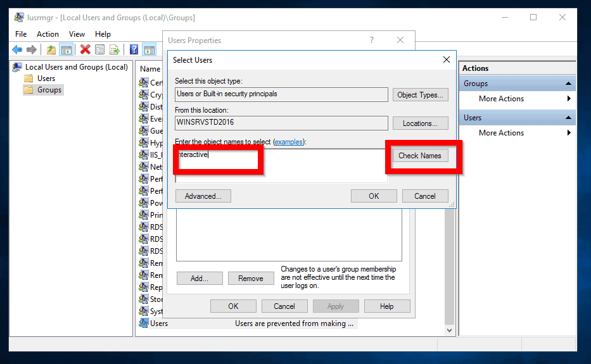Click the group icon for the 'Eve' row

coord(144,118)
